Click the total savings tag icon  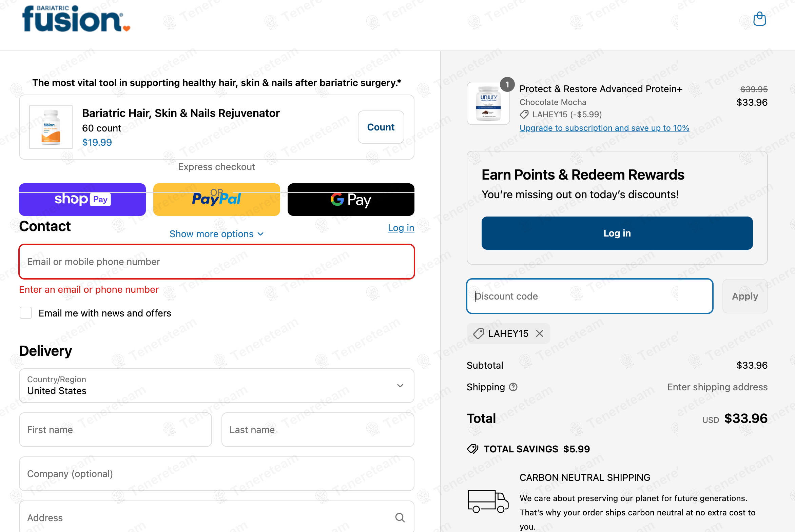pos(473,449)
